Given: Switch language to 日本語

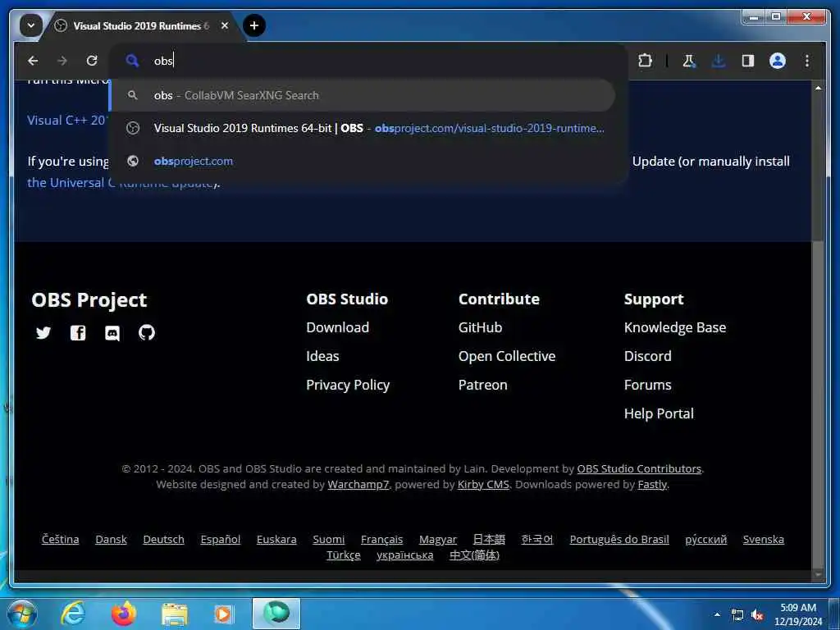Looking at the screenshot, I should 489,540.
